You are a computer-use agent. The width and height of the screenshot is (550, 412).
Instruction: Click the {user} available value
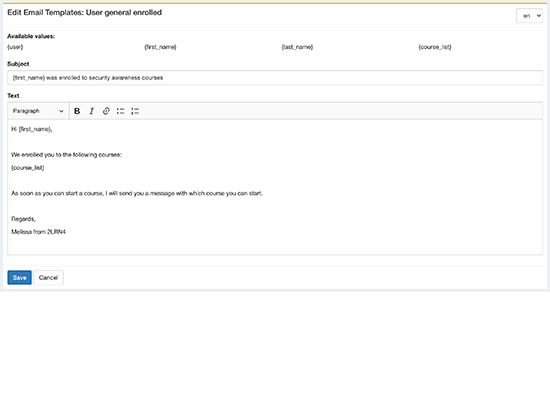(15, 47)
